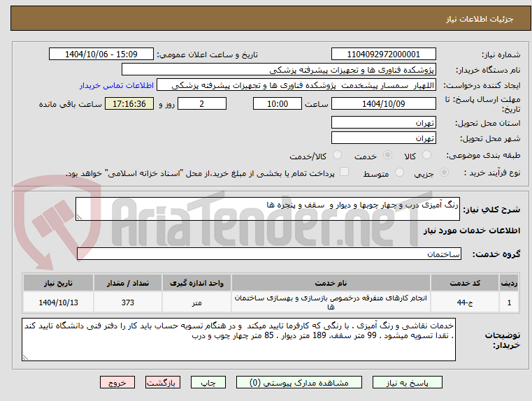Click the ساعت باقی مانده label

(x=71, y=104)
